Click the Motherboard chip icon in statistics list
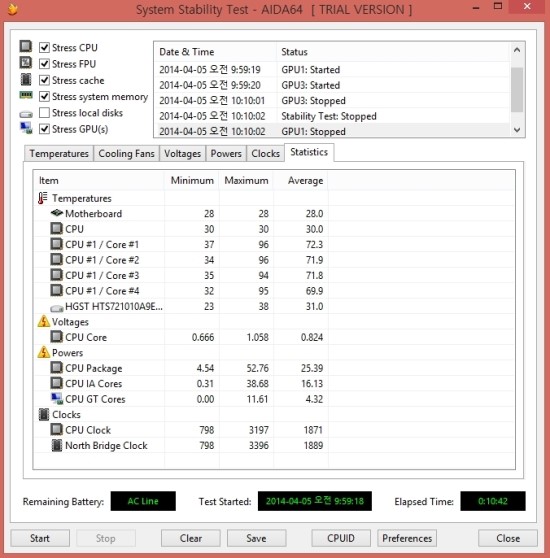Image resolution: width=550 pixels, height=558 pixels. click(57, 213)
